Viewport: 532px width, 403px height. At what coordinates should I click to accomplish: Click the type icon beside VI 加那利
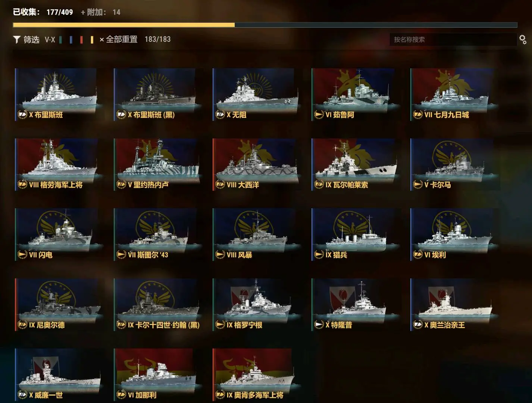121,395
